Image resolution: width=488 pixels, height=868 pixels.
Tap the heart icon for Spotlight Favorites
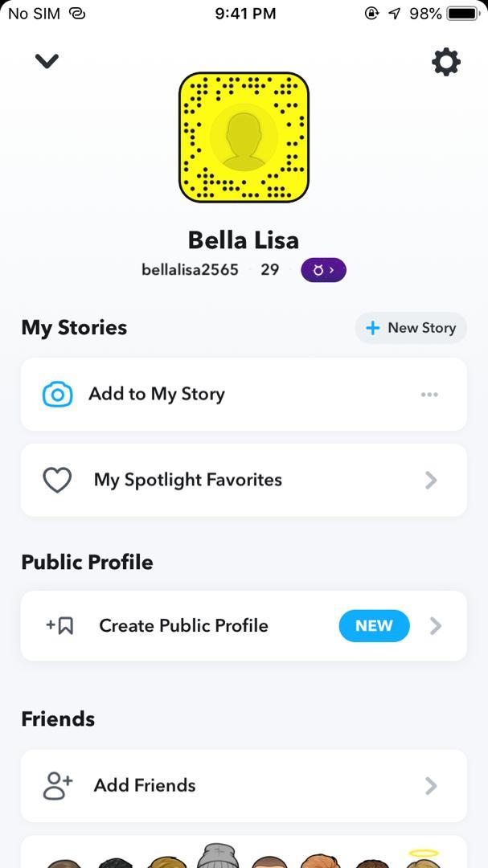57,481
